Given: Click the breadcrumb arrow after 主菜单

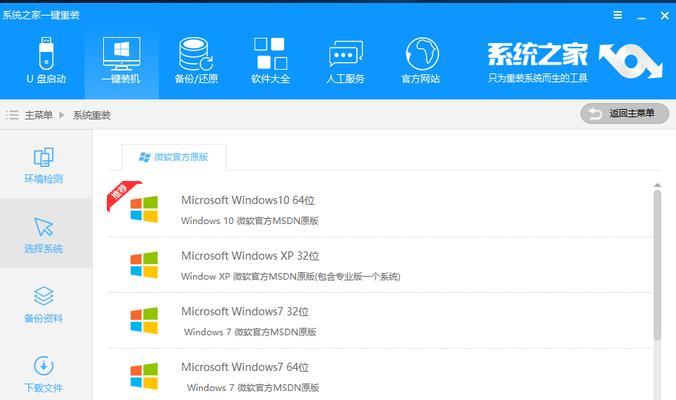Looking at the screenshot, I should tap(62, 115).
